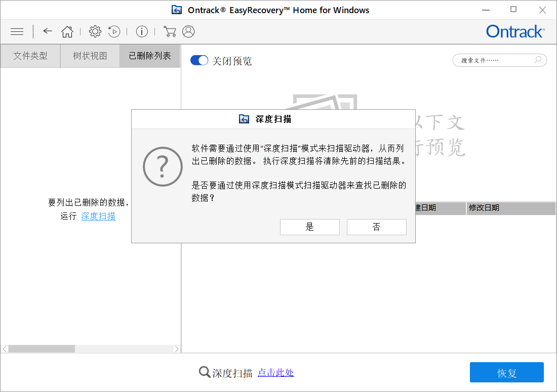Toggle the 关闭预览 preview switch
557x392 pixels.
point(200,60)
